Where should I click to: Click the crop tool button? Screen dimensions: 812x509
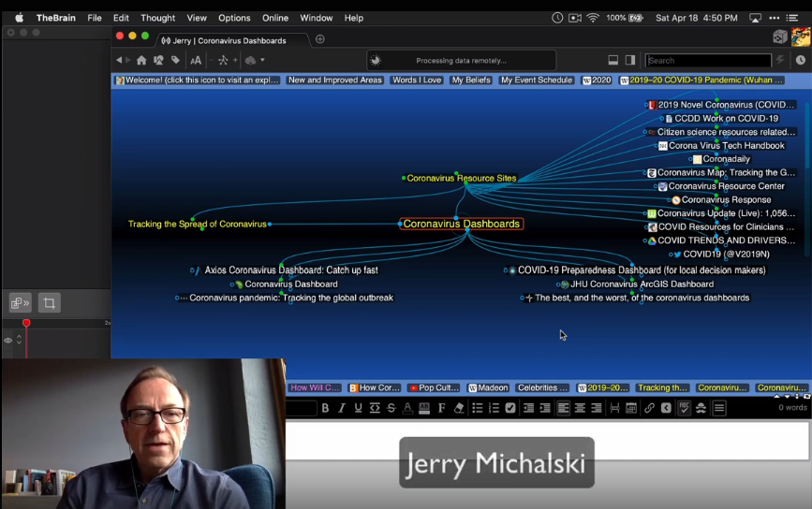(x=50, y=303)
